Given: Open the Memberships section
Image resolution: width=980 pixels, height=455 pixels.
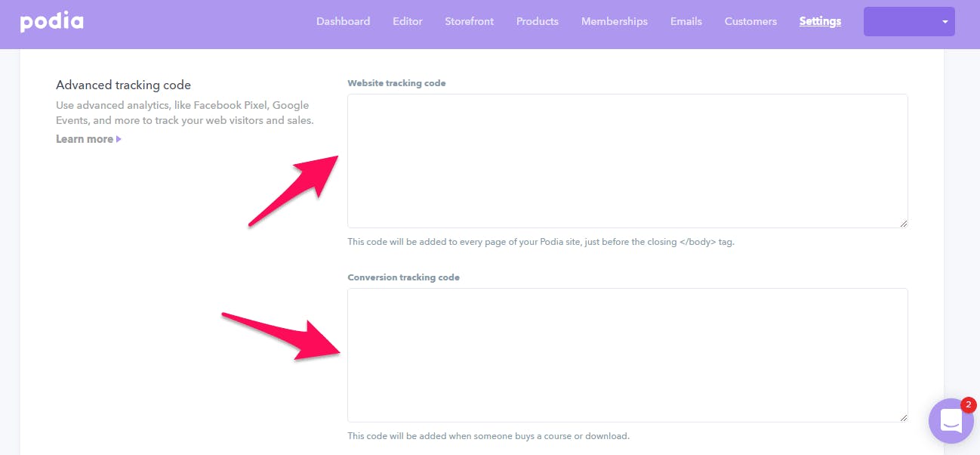Looking at the screenshot, I should 615,21.
